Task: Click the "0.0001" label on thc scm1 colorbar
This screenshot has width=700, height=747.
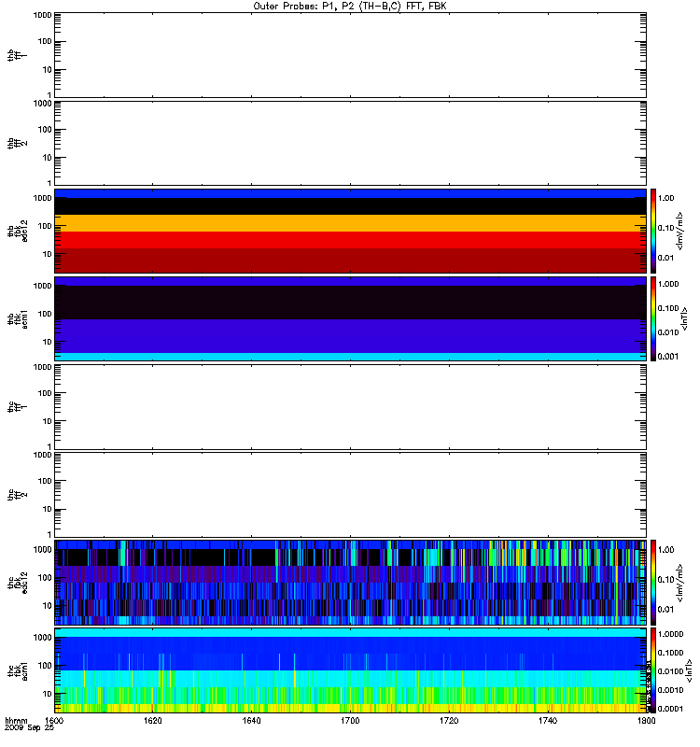Action: [x=670, y=709]
